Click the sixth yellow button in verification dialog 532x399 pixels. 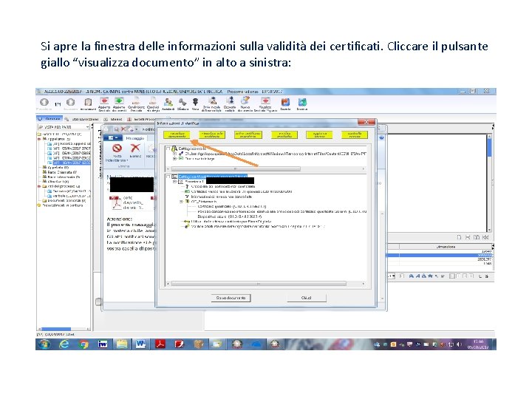click(x=355, y=134)
